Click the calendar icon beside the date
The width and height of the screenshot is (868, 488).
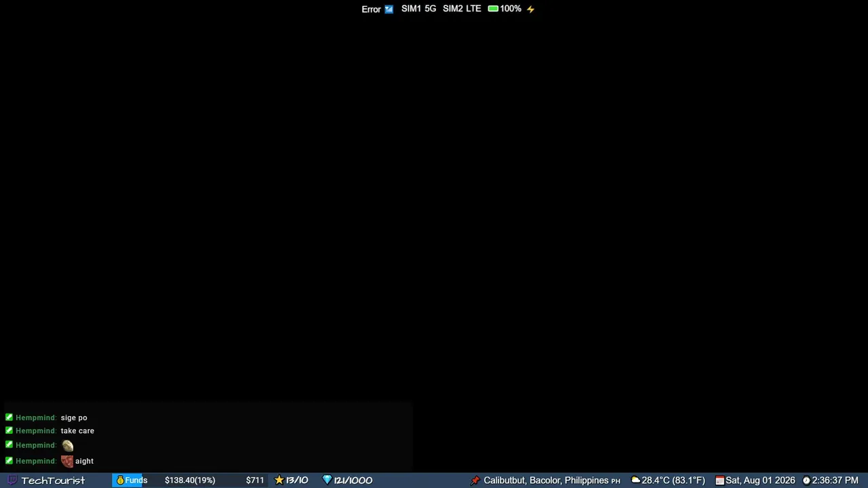719,481
